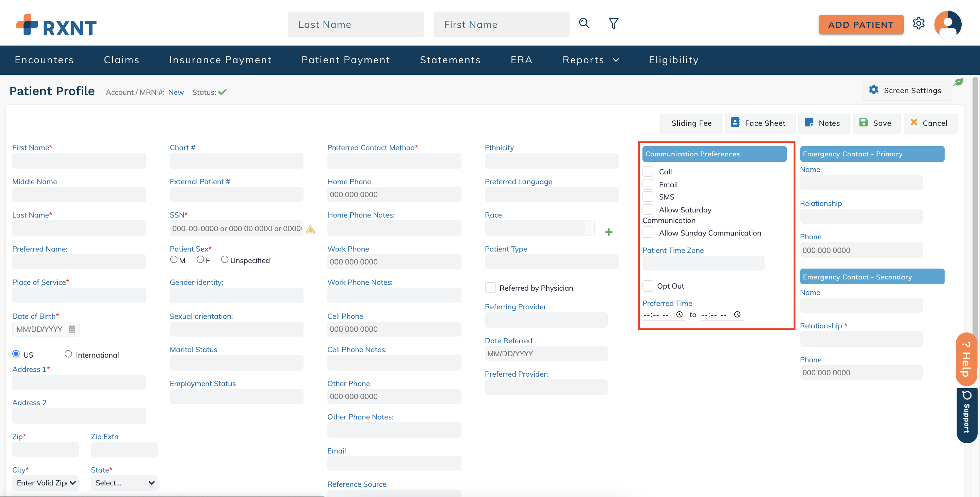
Task: Open the State dropdown
Action: 125,483
